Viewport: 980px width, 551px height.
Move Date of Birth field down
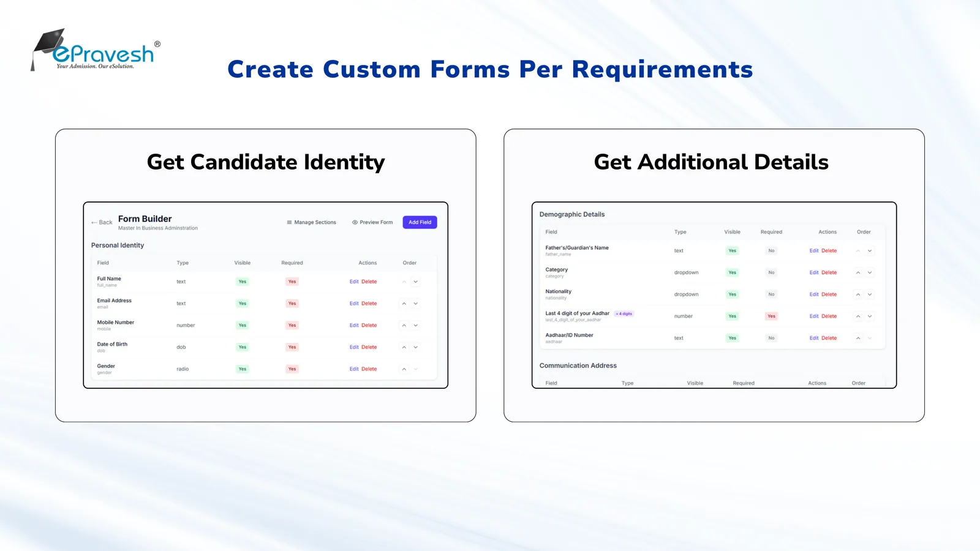click(x=416, y=347)
